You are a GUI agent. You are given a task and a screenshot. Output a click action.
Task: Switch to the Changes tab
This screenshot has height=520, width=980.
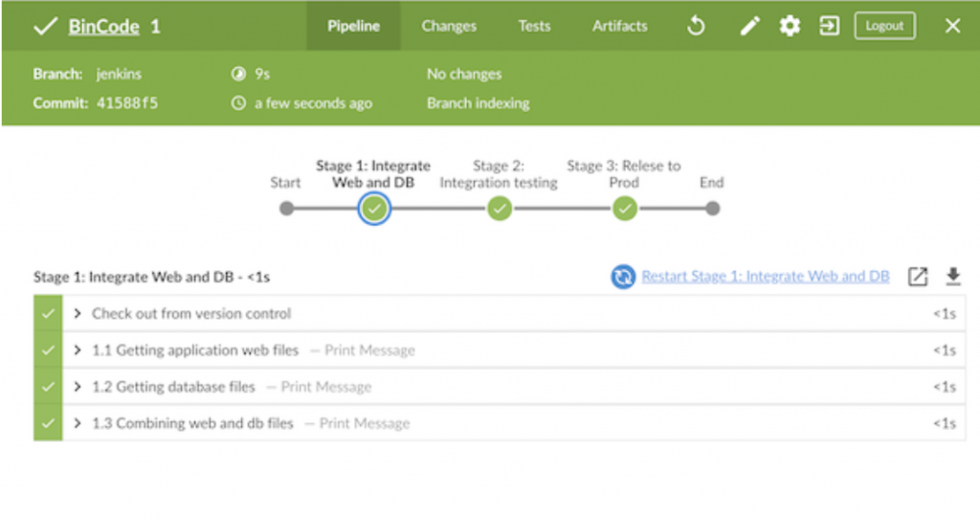pyautogui.click(x=449, y=26)
